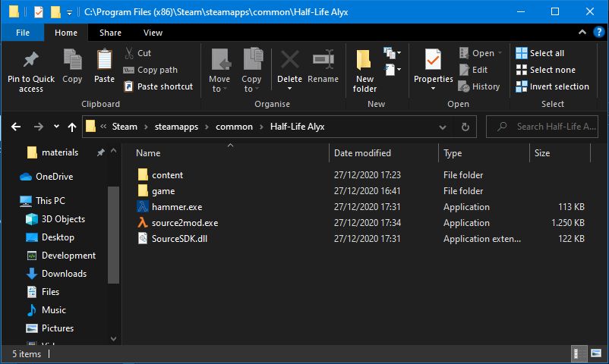The width and height of the screenshot is (609, 364).
Task: Click Paste shortcut in Clipboard group
Action: pyautogui.click(x=158, y=86)
